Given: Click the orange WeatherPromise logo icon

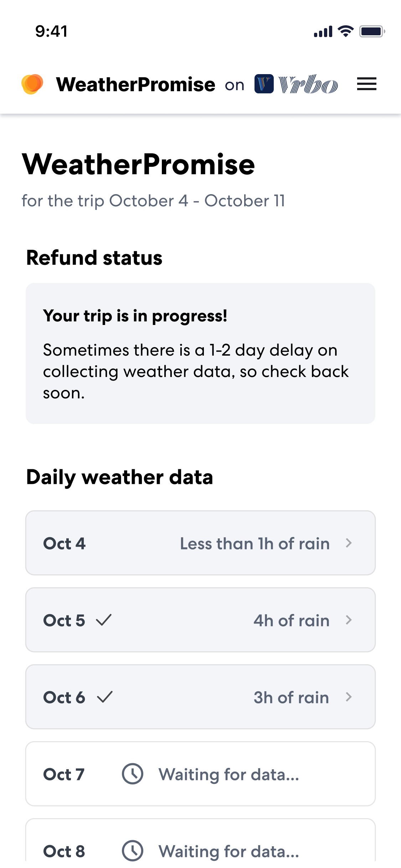Looking at the screenshot, I should pos(32,84).
